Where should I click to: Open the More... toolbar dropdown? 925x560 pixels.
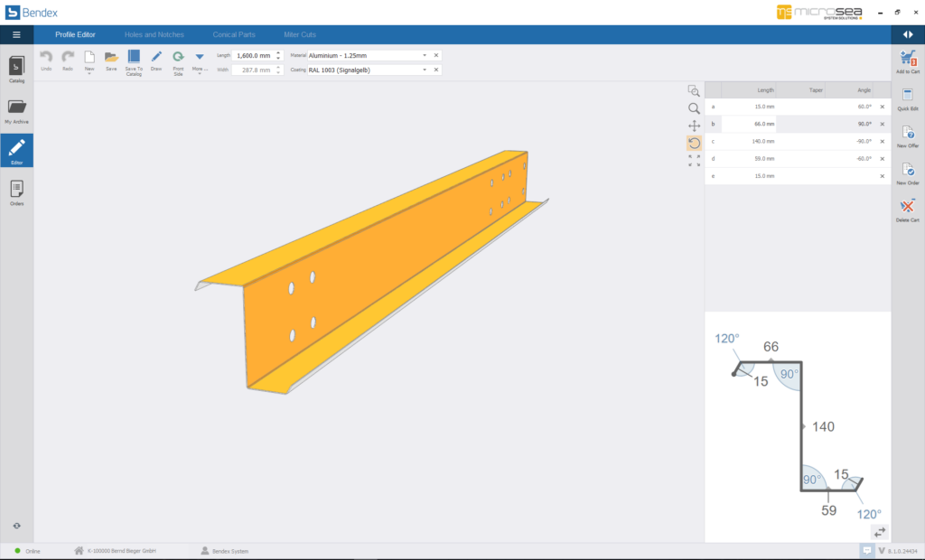click(x=200, y=60)
